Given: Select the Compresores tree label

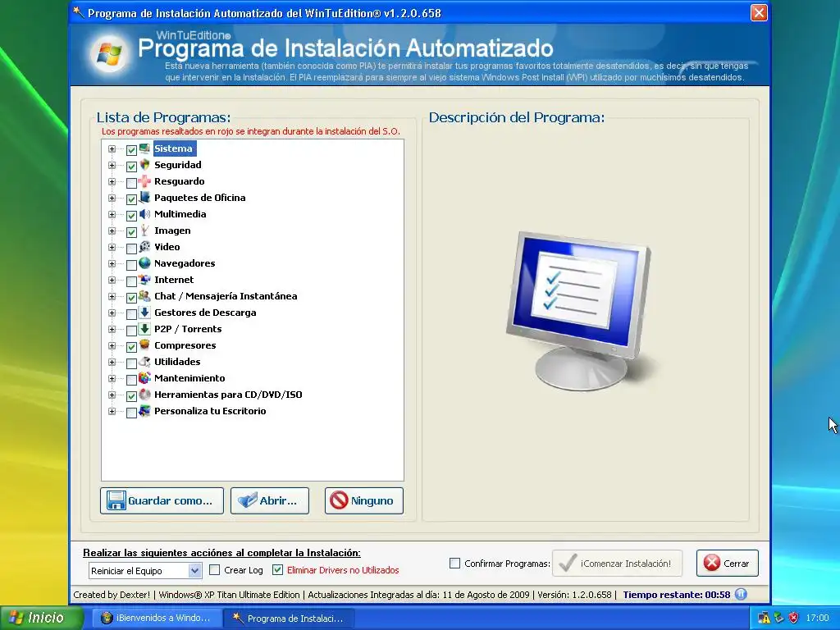Looking at the screenshot, I should click(185, 345).
